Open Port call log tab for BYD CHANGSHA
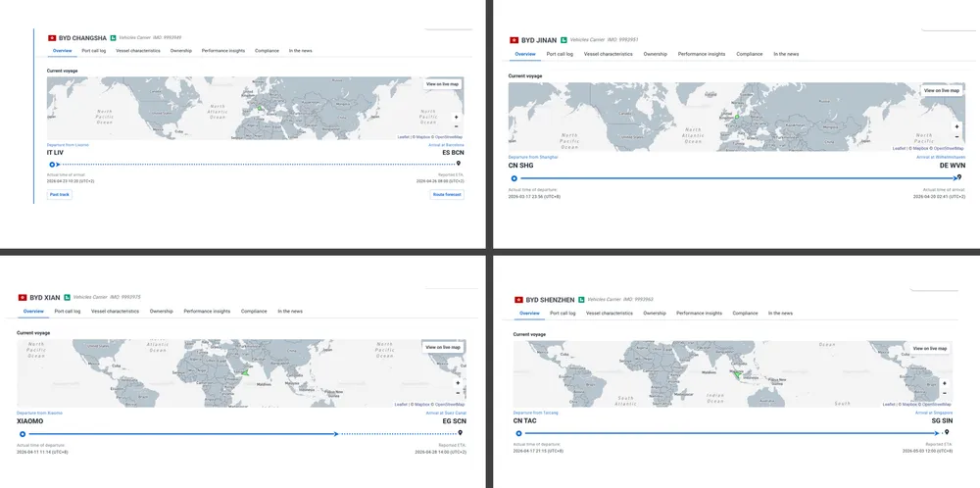980x488 pixels. (x=93, y=50)
